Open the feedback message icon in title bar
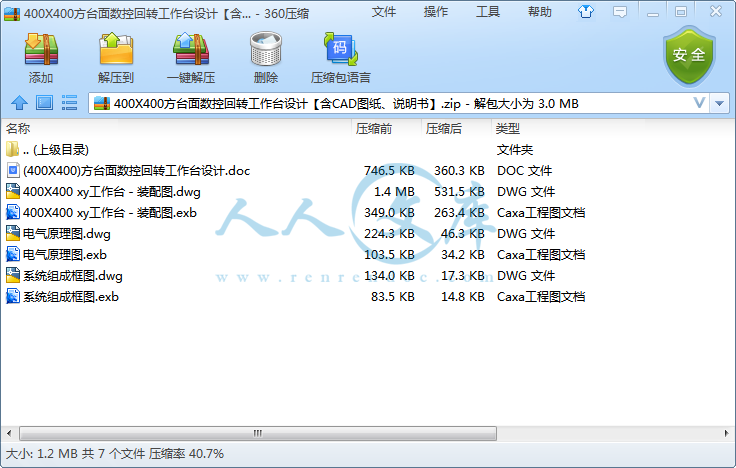Image resolution: width=736 pixels, height=468 pixels. coord(620,12)
